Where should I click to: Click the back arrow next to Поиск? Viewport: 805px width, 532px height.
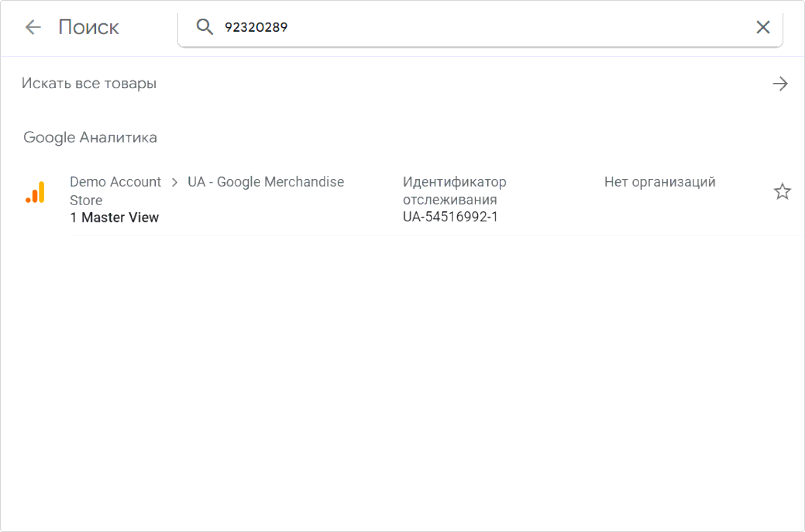(x=33, y=27)
